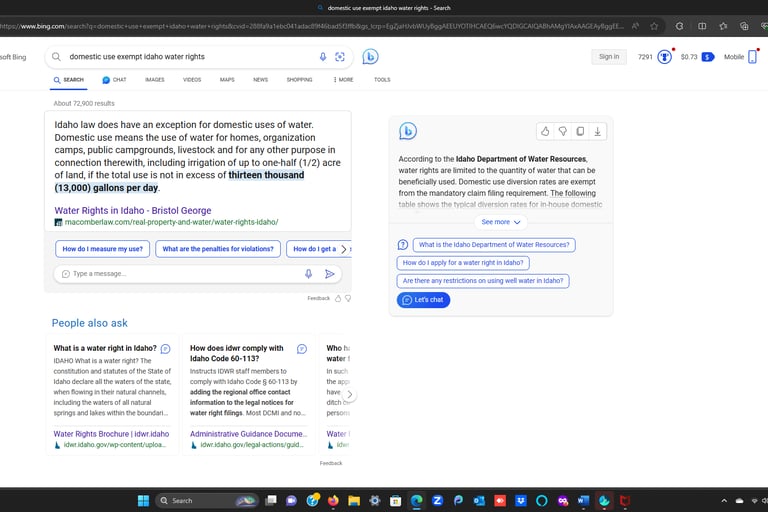This screenshot has width=768, height=512.
Task: Click the Sign in button
Action: (x=609, y=57)
